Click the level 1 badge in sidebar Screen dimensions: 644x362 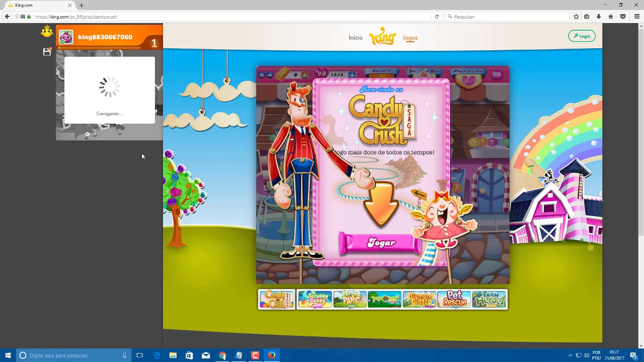tap(154, 43)
